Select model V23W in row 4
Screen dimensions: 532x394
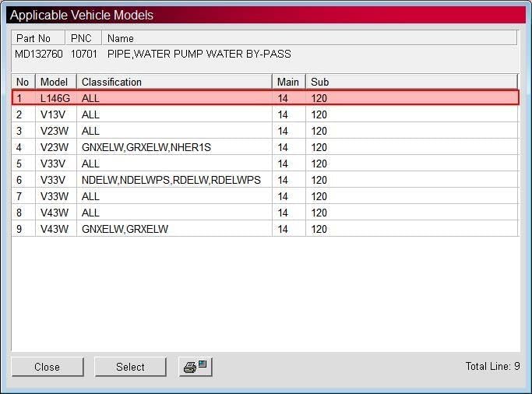[x=55, y=147]
